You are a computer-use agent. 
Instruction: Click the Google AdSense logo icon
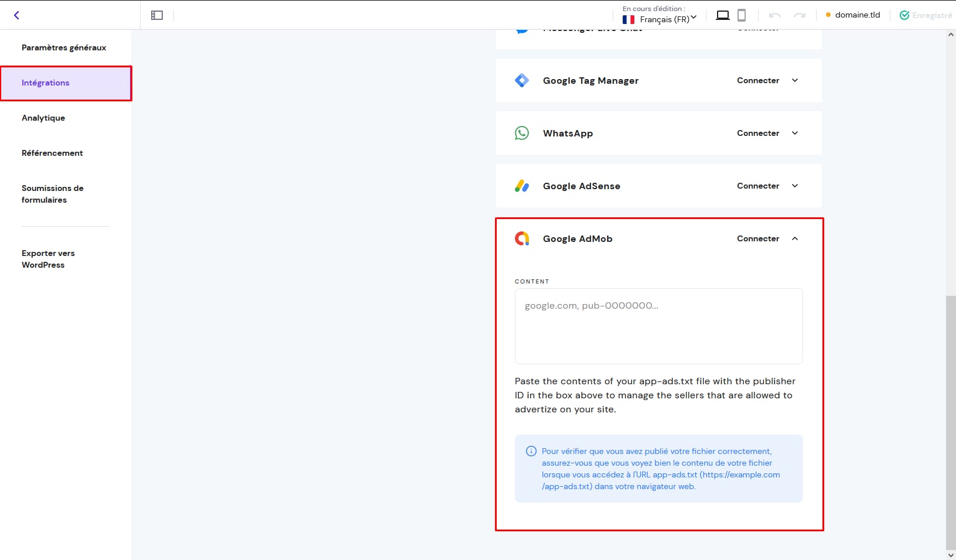pos(521,186)
